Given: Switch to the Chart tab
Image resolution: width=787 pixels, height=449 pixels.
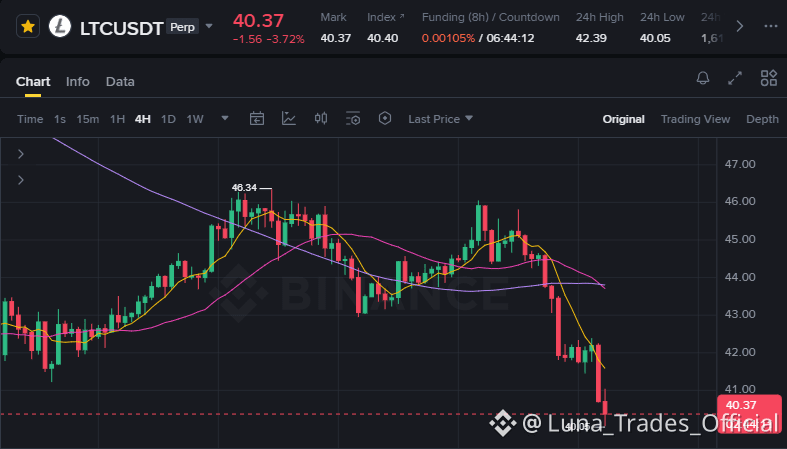Looking at the screenshot, I should tap(33, 82).
